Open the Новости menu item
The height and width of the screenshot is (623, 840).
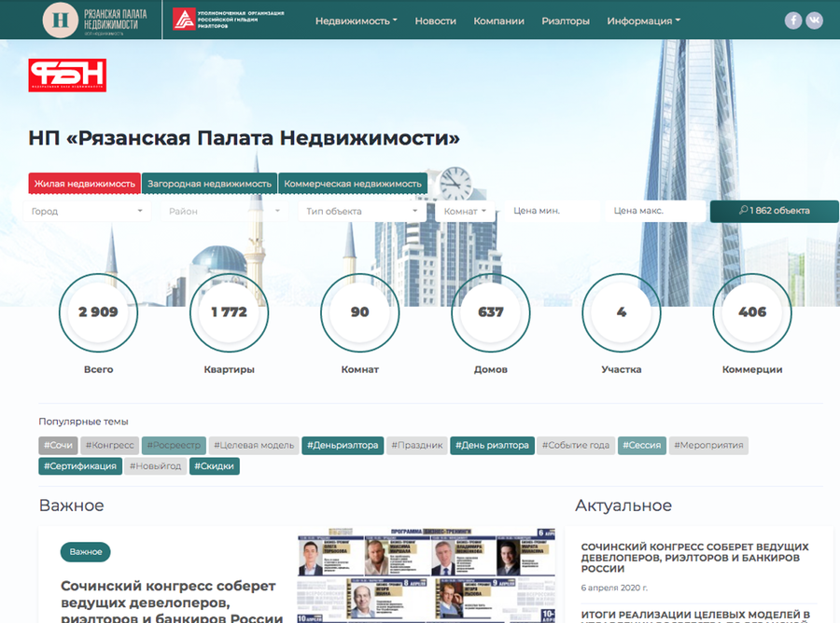coord(435,21)
